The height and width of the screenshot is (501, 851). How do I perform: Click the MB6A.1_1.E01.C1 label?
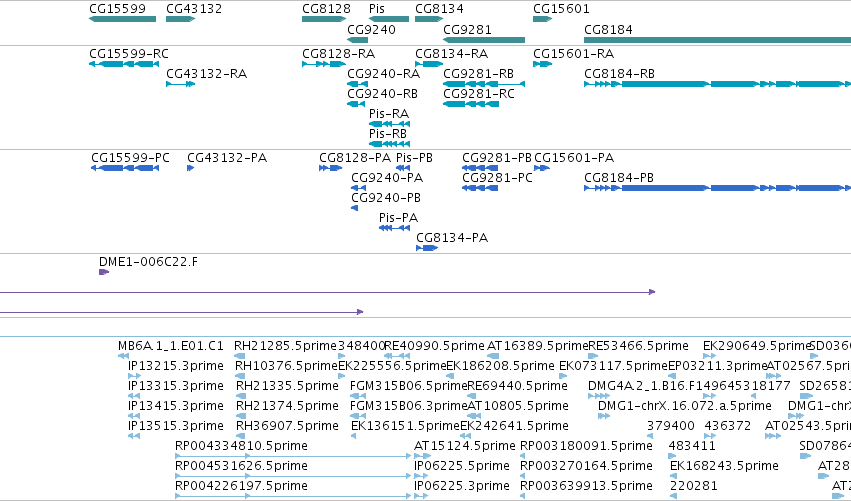170,346
